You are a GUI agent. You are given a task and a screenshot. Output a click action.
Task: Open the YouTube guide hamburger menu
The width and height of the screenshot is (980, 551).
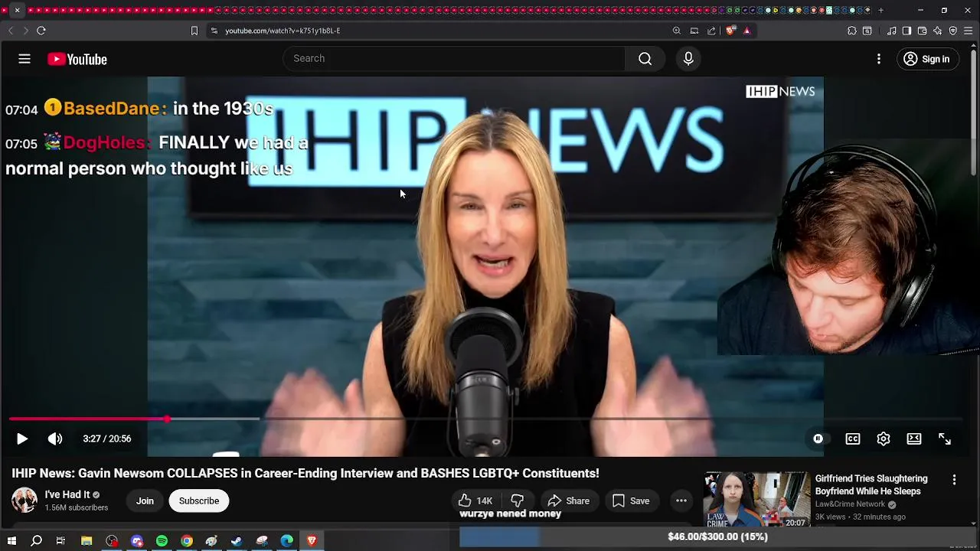point(24,59)
